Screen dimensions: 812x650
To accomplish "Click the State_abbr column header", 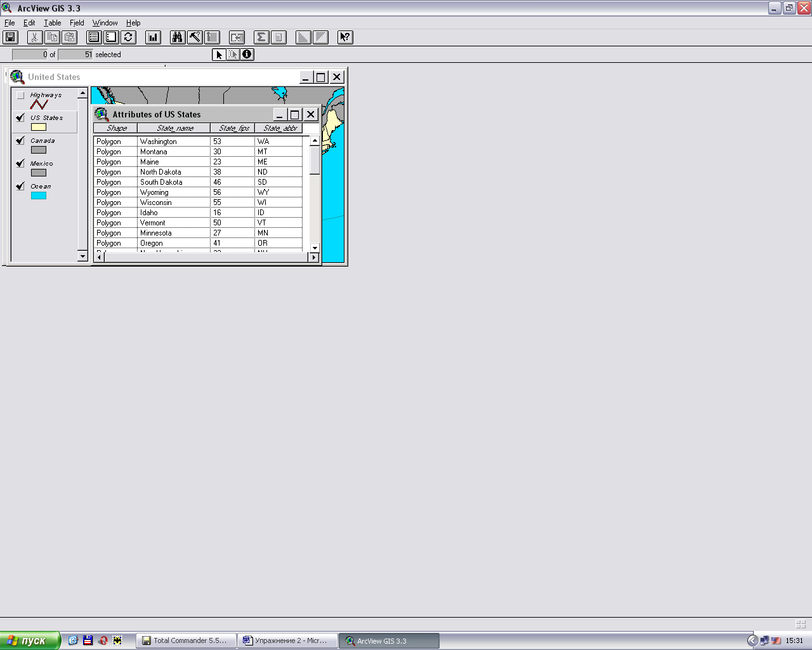I will [x=278, y=128].
